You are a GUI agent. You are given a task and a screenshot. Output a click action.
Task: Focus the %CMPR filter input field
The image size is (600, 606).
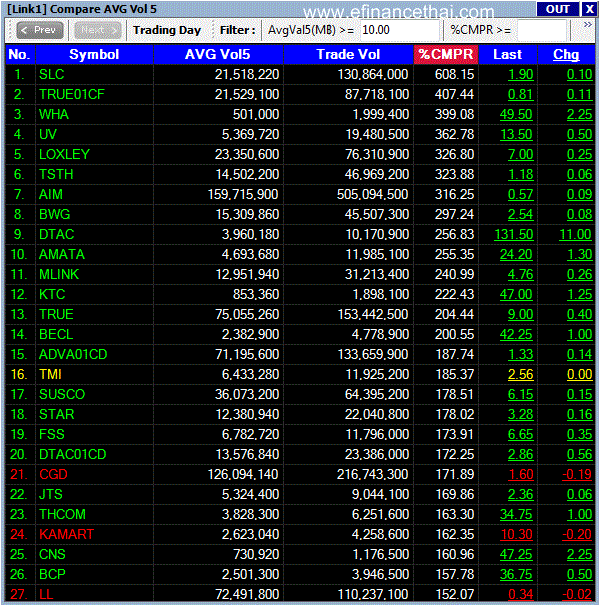point(541,30)
